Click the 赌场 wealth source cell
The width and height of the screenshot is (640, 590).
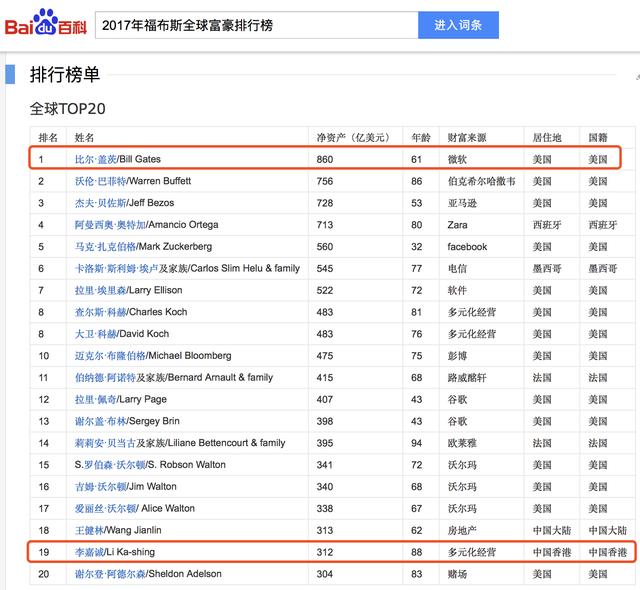pyautogui.click(x=457, y=574)
